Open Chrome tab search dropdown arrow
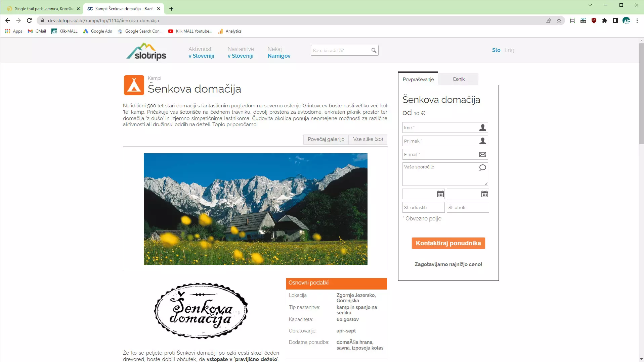 coord(590,5)
